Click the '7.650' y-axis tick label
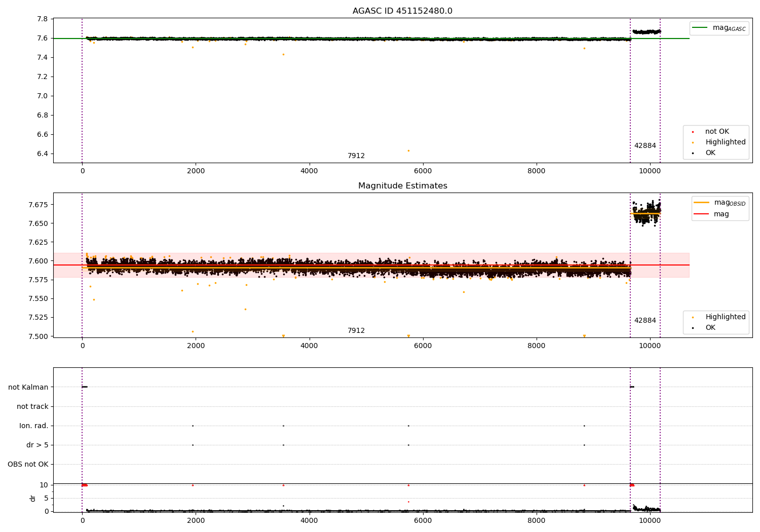The height and width of the screenshot is (532, 760). pyautogui.click(x=39, y=223)
